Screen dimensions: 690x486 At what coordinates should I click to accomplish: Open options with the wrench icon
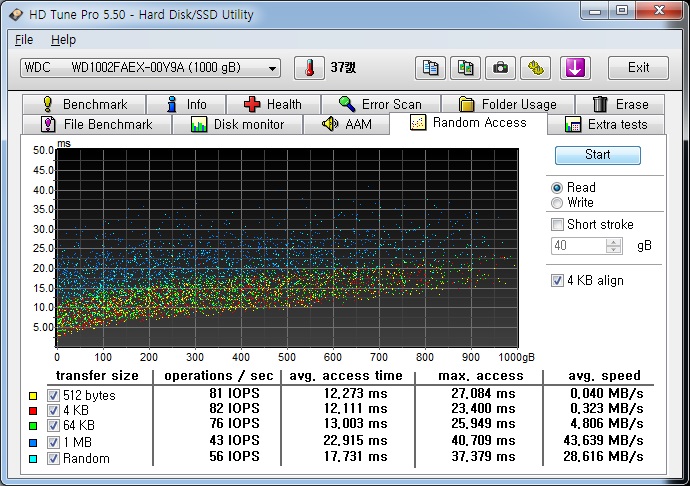[535, 68]
